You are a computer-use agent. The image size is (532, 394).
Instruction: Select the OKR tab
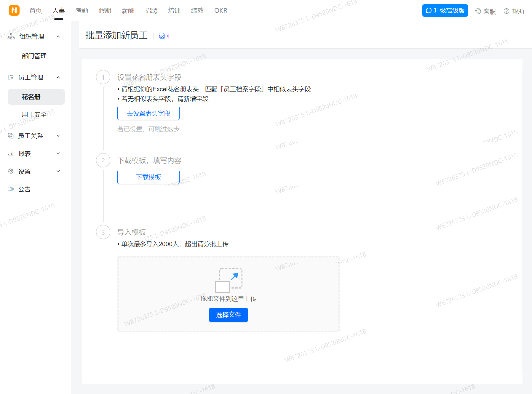tap(221, 10)
